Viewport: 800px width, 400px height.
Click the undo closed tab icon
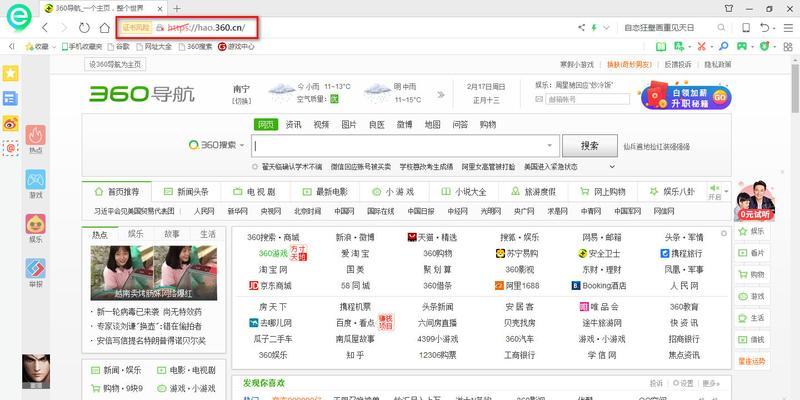pyautogui.click(x=764, y=28)
